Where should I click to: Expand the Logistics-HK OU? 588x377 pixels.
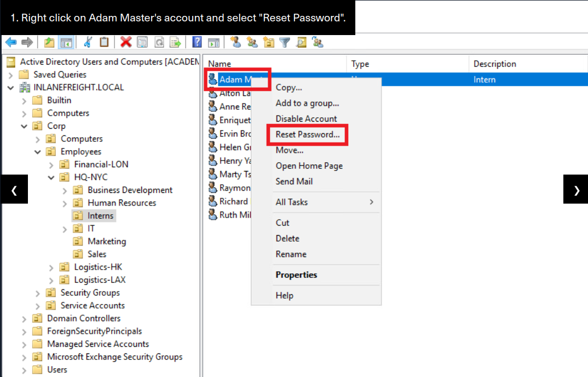[x=51, y=268]
